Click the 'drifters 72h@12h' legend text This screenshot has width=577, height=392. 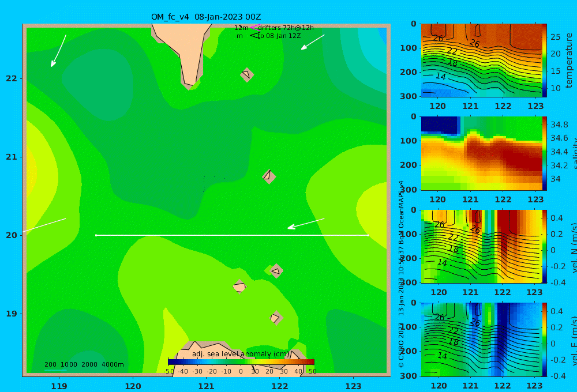[286, 28]
